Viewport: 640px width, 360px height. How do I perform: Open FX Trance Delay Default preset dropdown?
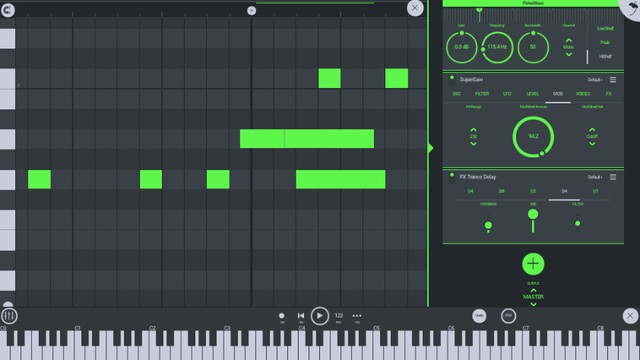tap(595, 177)
